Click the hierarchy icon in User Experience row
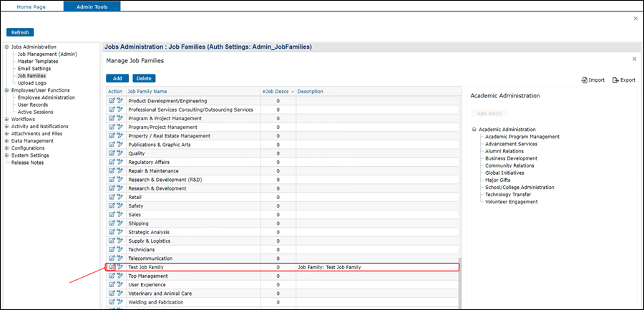 (120, 285)
